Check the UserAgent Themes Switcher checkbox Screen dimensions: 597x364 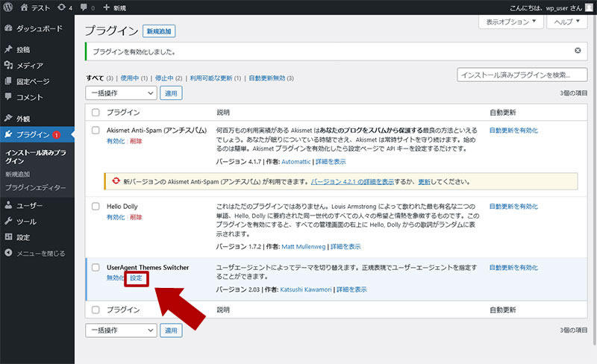pos(96,267)
